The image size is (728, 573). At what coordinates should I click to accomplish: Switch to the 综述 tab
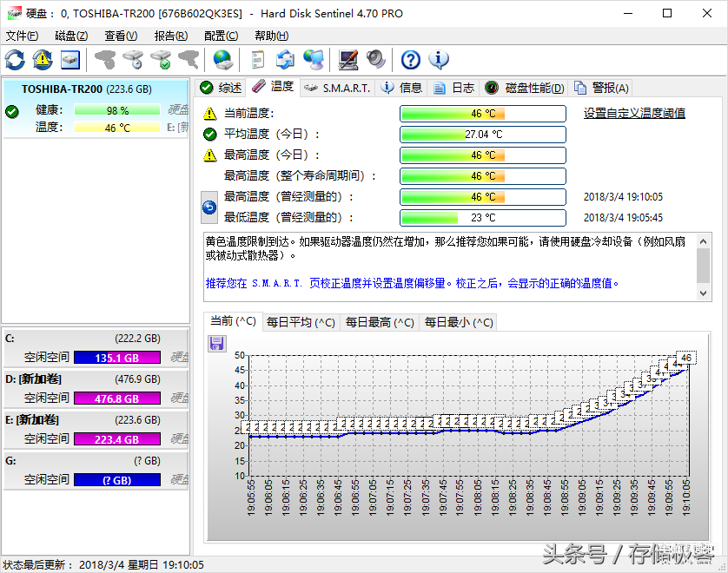click(221, 88)
